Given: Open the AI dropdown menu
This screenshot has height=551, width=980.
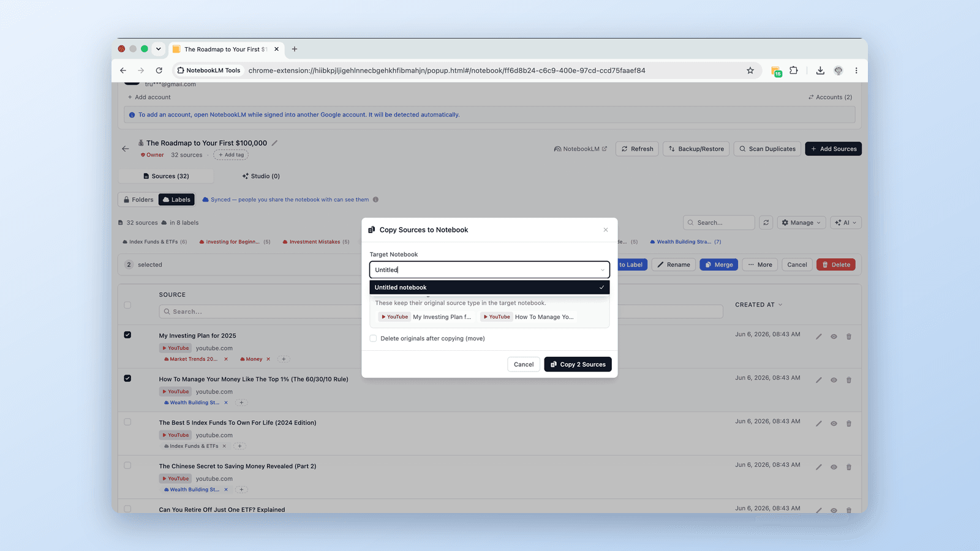Looking at the screenshot, I should pos(846,223).
